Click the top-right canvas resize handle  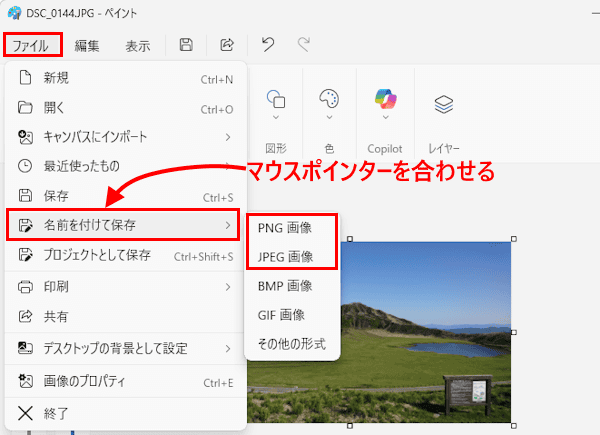[514, 239]
